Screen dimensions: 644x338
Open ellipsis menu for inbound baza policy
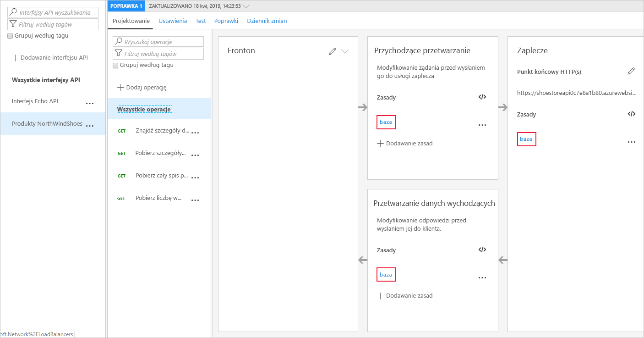[482, 125]
